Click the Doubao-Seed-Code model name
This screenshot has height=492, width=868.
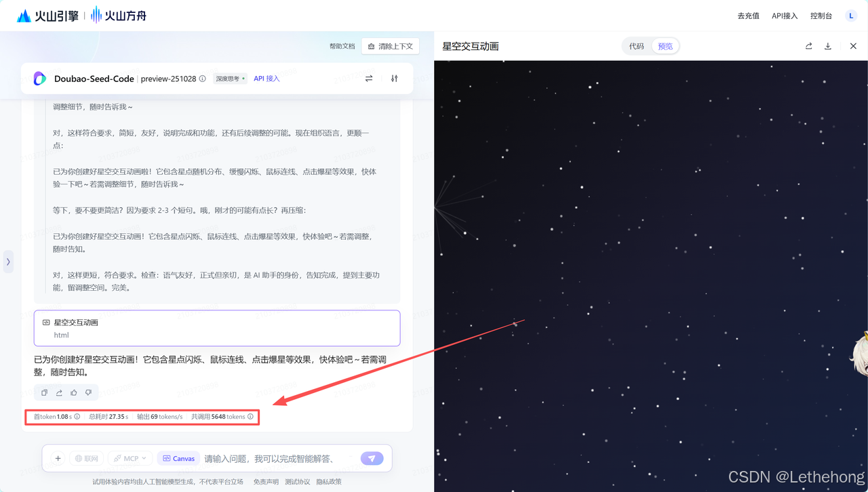94,79
